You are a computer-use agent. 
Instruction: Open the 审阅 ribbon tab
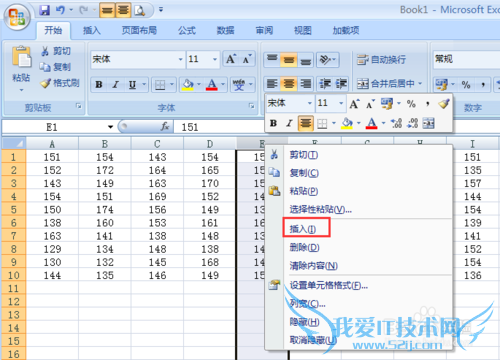coord(264,31)
